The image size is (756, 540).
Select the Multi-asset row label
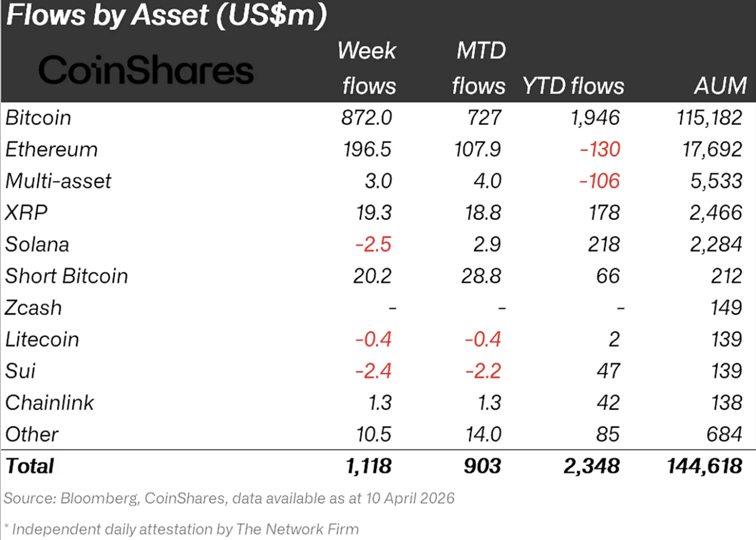[x=58, y=181]
